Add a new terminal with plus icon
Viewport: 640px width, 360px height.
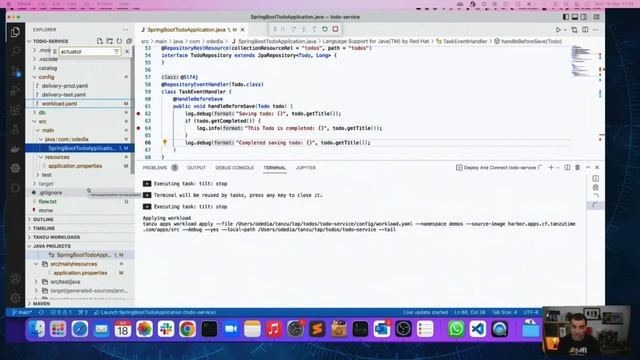pos(551,168)
